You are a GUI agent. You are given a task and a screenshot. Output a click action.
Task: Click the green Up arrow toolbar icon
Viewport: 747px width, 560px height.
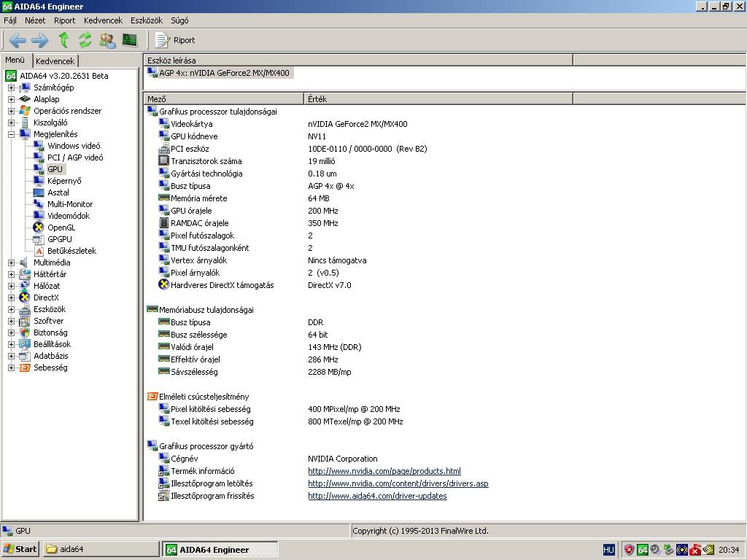point(63,40)
